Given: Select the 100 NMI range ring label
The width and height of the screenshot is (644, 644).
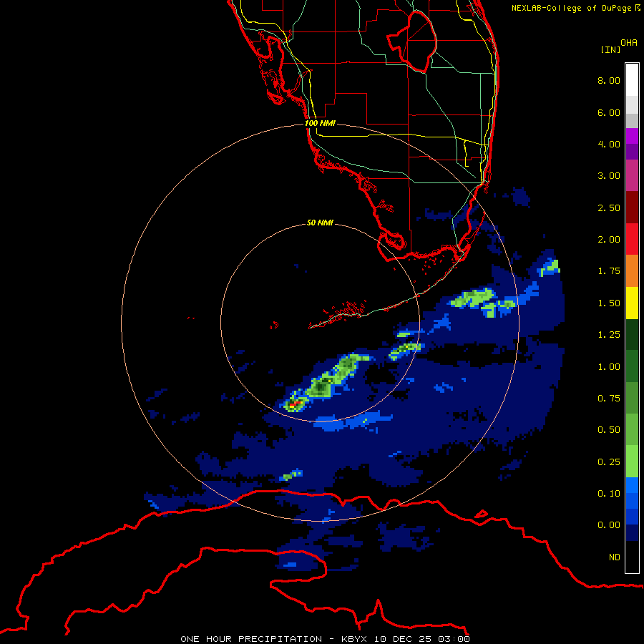Looking at the screenshot, I should point(320,123).
